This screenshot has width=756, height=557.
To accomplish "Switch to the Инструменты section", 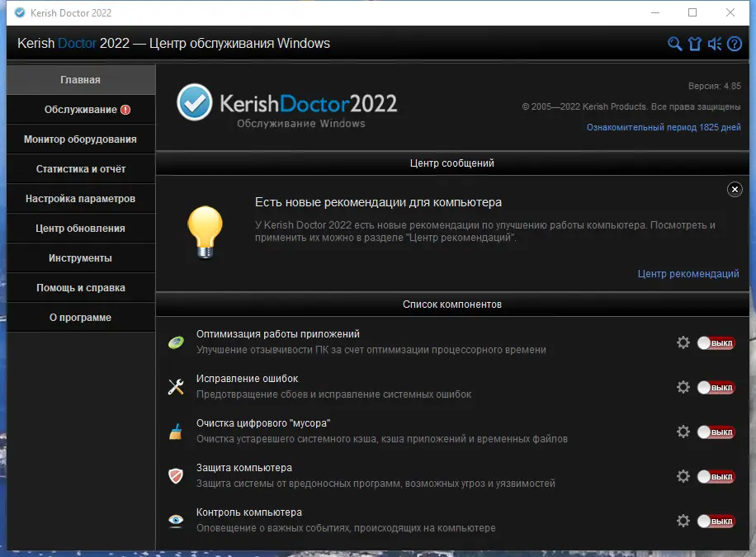I will point(80,257).
